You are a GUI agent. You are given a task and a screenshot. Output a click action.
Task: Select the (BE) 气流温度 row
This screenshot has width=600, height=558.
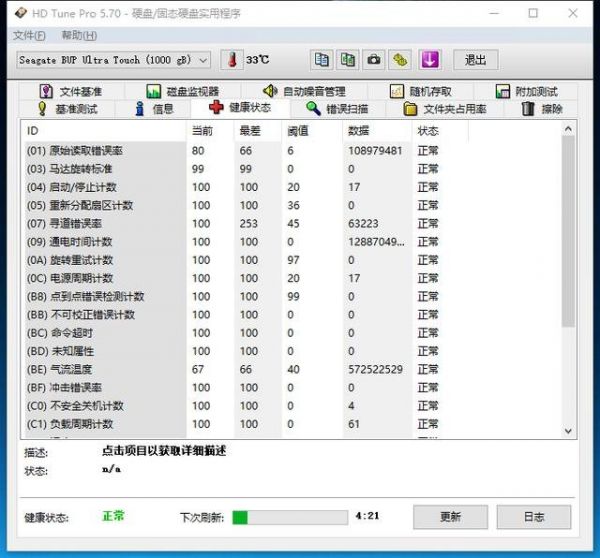245,369
